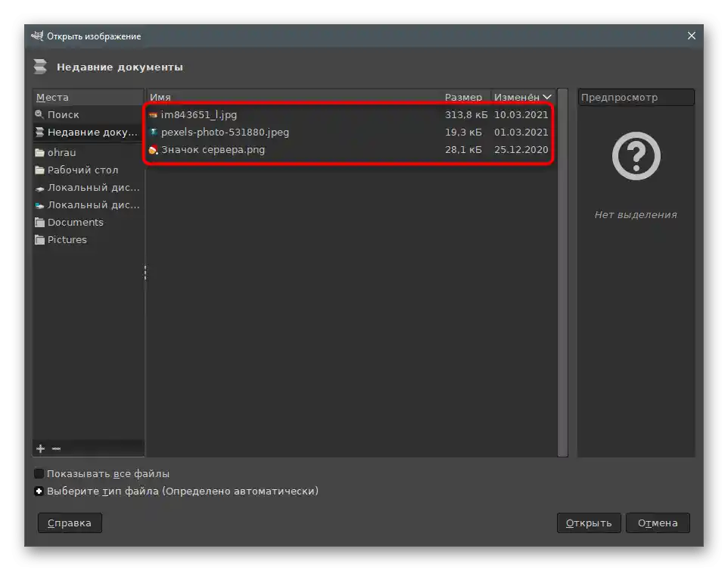Click the question mark preview placeholder
This screenshot has height=571, width=728.
pos(636,156)
